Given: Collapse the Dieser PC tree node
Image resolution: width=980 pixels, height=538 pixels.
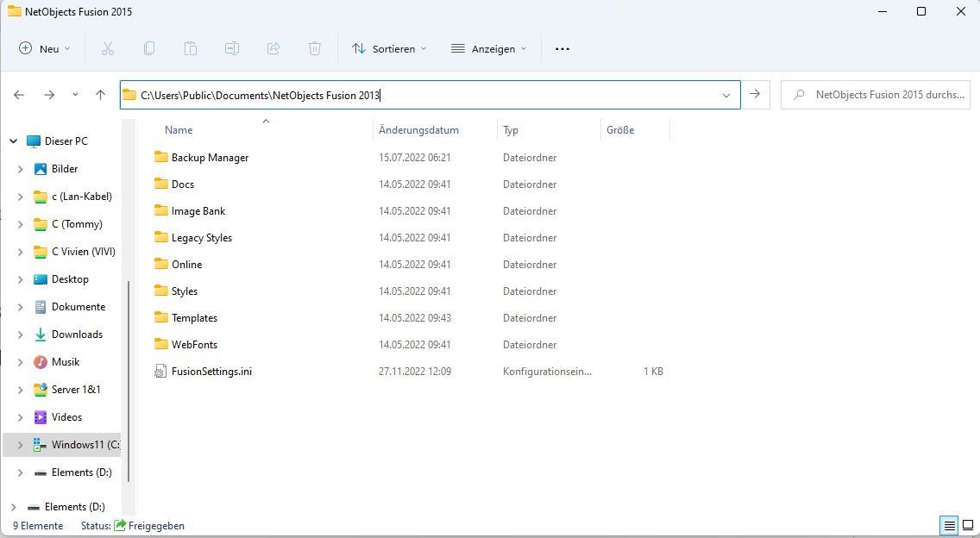Looking at the screenshot, I should pyautogui.click(x=12, y=141).
